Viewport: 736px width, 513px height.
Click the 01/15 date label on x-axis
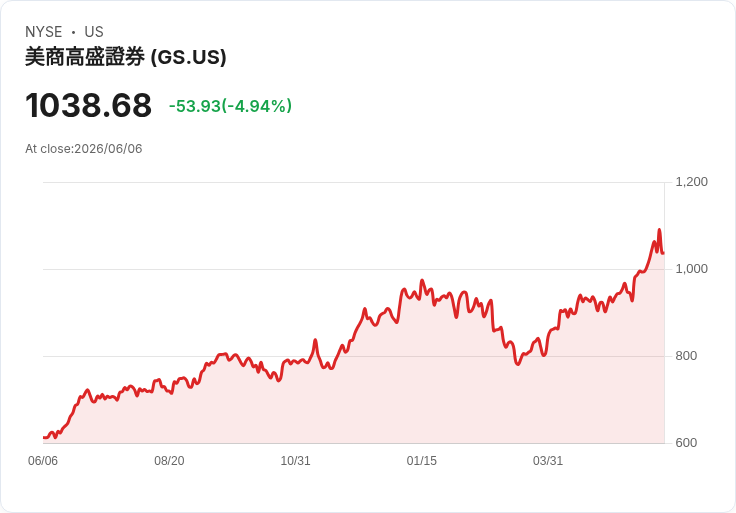[x=422, y=461]
